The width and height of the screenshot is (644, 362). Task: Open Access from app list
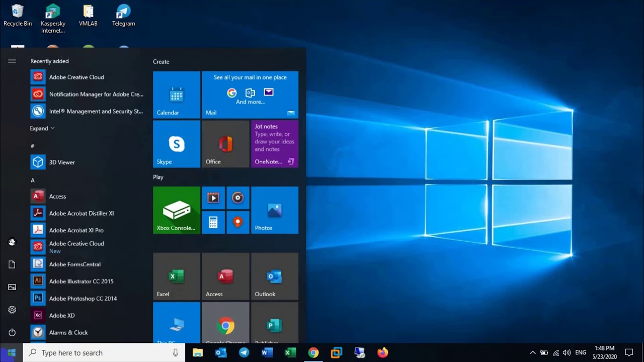(87, 196)
